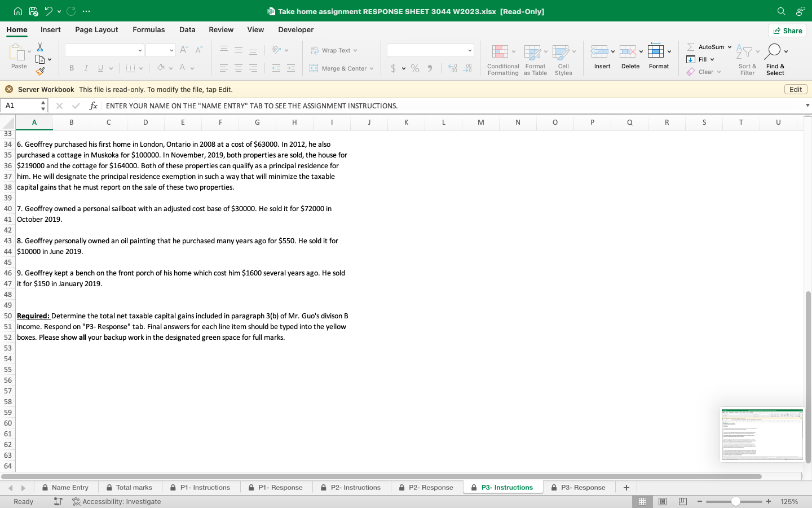Screen dimensions: 812x508
Task: Open the P2- Response sheet tab
Action: (432, 487)
